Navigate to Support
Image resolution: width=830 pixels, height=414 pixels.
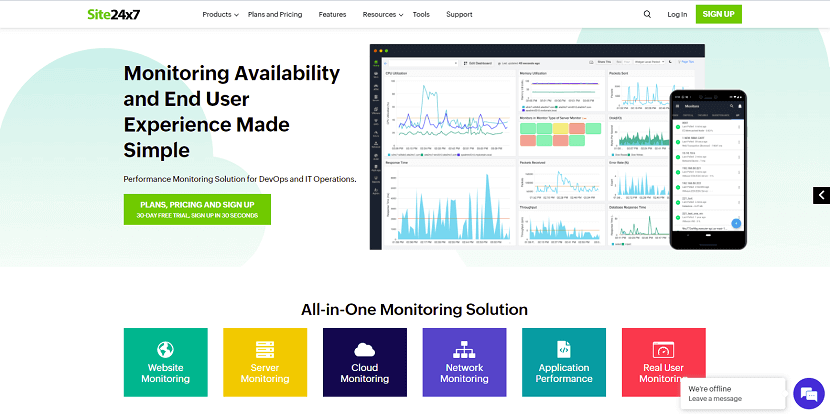point(459,14)
